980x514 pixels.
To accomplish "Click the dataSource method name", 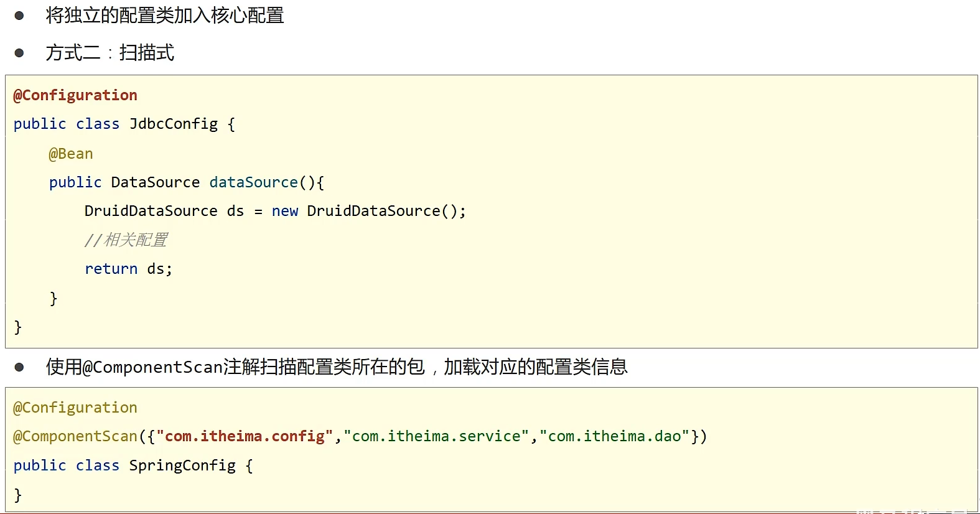I will (x=253, y=182).
